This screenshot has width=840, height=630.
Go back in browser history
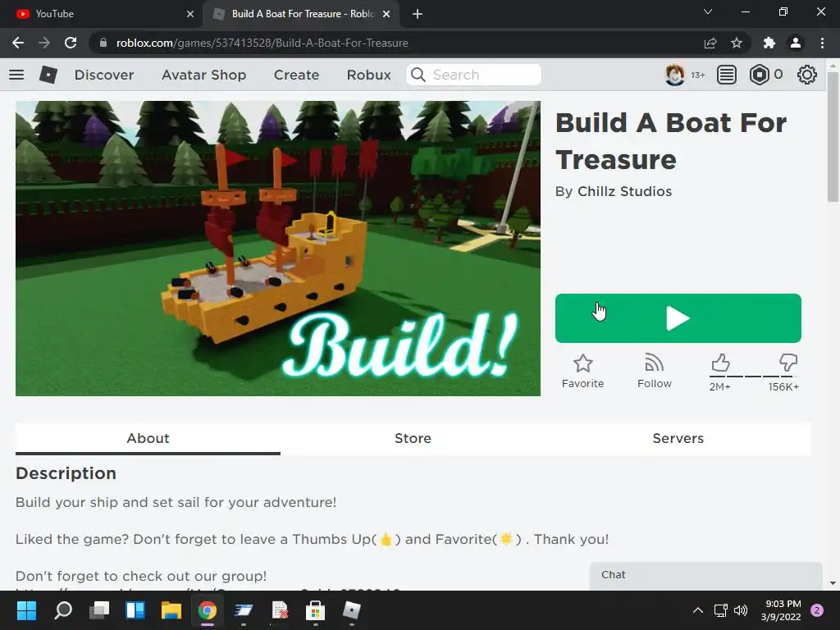click(x=18, y=43)
